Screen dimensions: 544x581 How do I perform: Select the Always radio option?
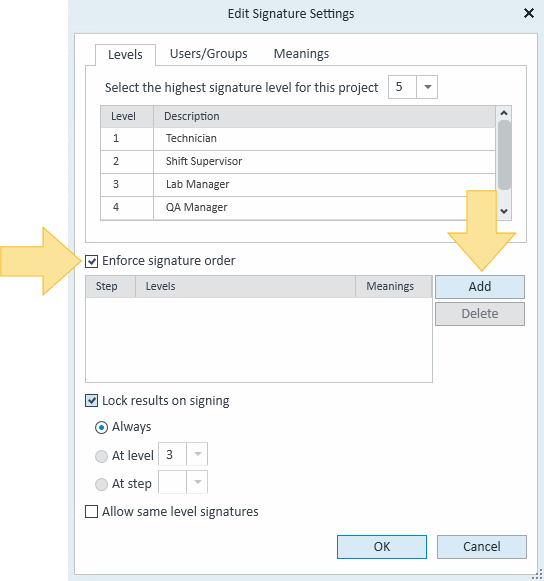101,427
